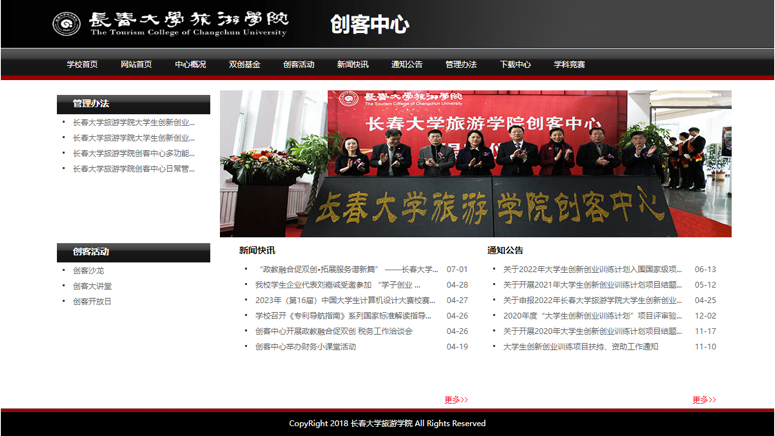Open notice 大学生创新创业训练项目扶持、资助工作通知
Image resolution: width=775 pixels, height=436 pixels.
(x=581, y=347)
